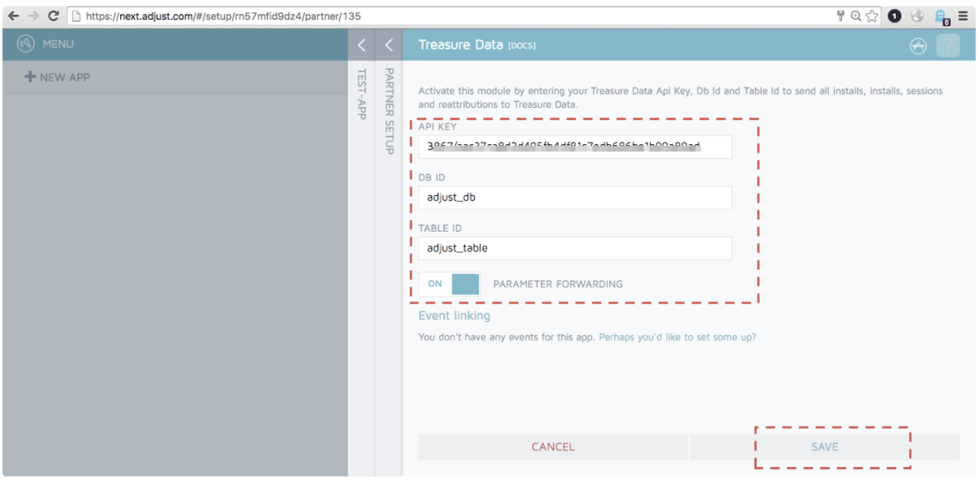
Task: Collapse the PARTNER SETUP panel chevron
Action: point(389,45)
